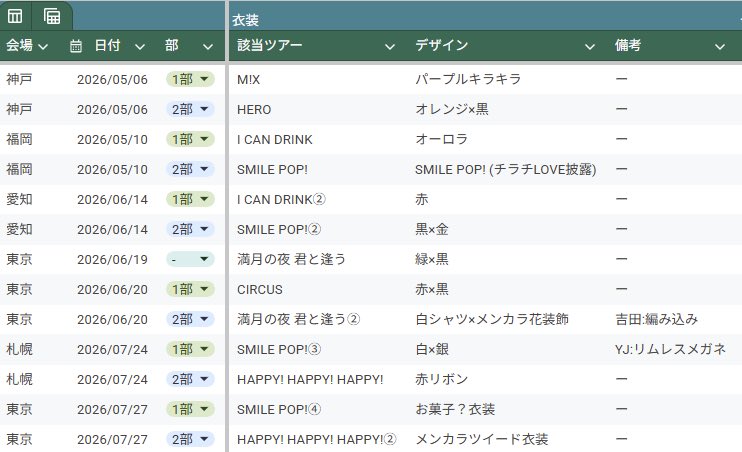The image size is (742, 452).
Task: Select the cell 'YJ:リムレスメガネ'
Action: [x=670, y=349]
